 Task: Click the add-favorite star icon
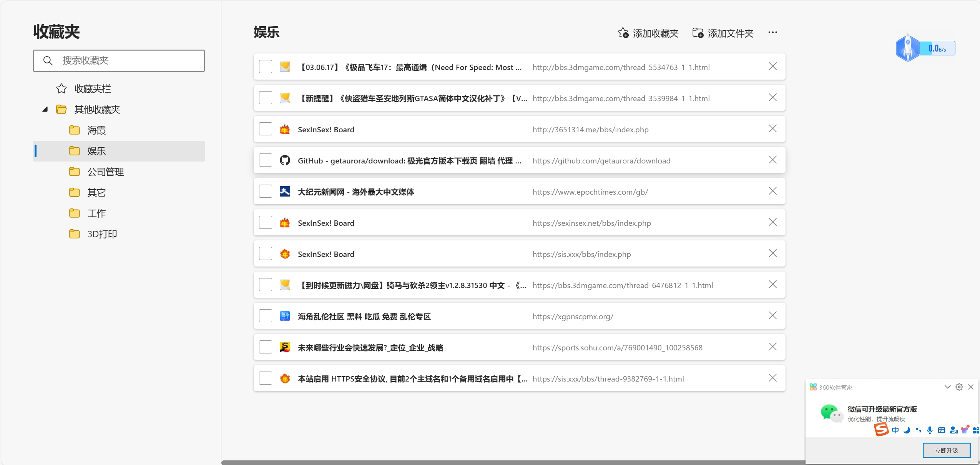pyautogui.click(x=623, y=33)
